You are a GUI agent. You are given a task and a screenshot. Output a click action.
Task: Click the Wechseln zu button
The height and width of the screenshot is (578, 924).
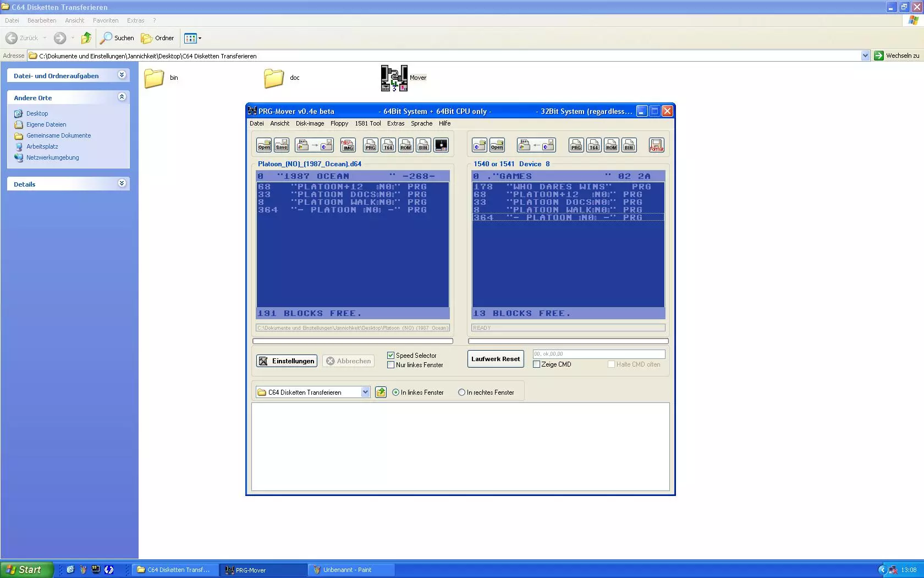click(897, 56)
